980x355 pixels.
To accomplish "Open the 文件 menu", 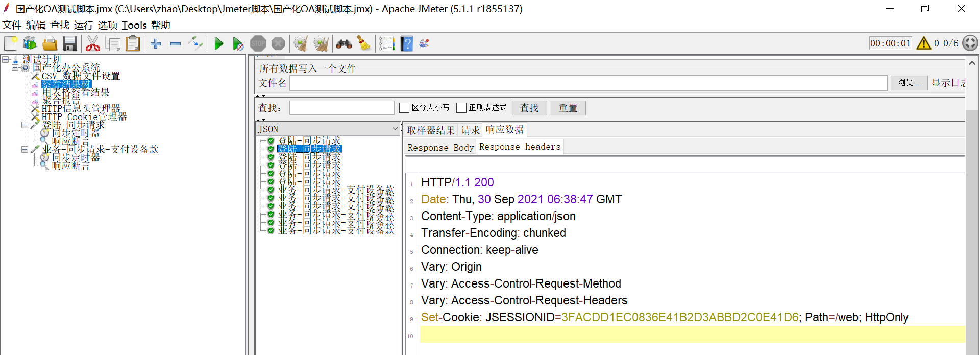I will coord(12,25).
